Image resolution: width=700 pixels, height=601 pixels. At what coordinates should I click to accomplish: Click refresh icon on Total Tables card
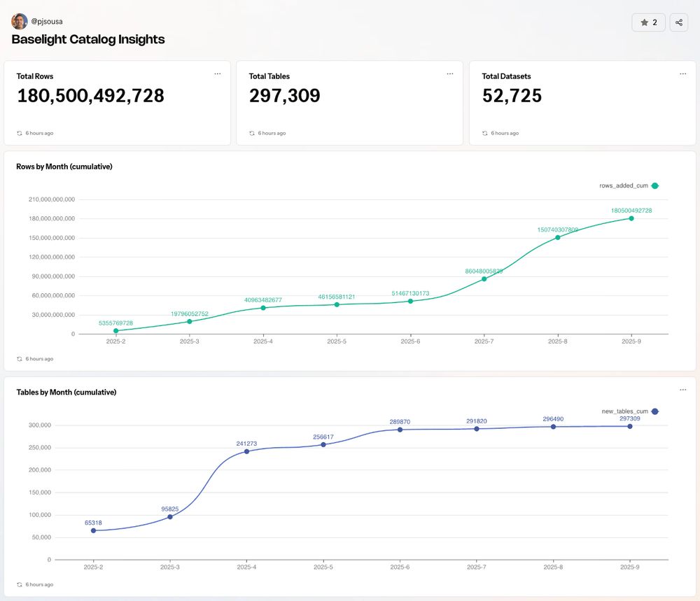(x=252, y=134)
